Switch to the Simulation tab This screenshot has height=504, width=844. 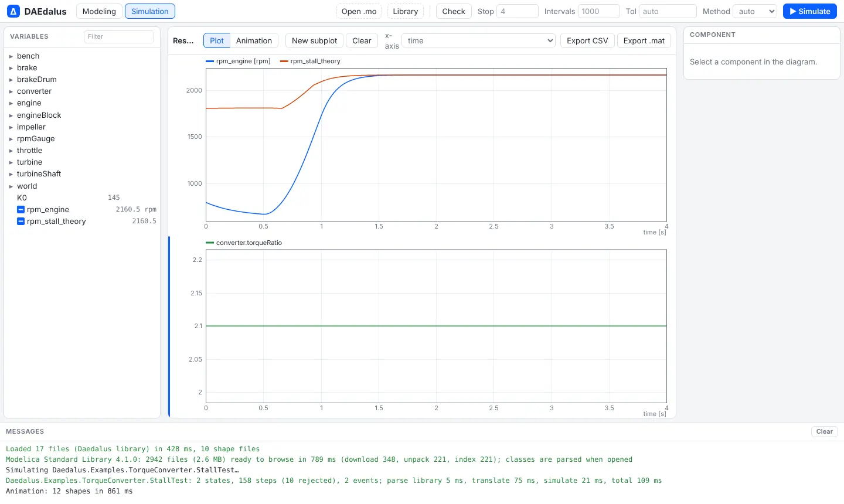(150, 11)
